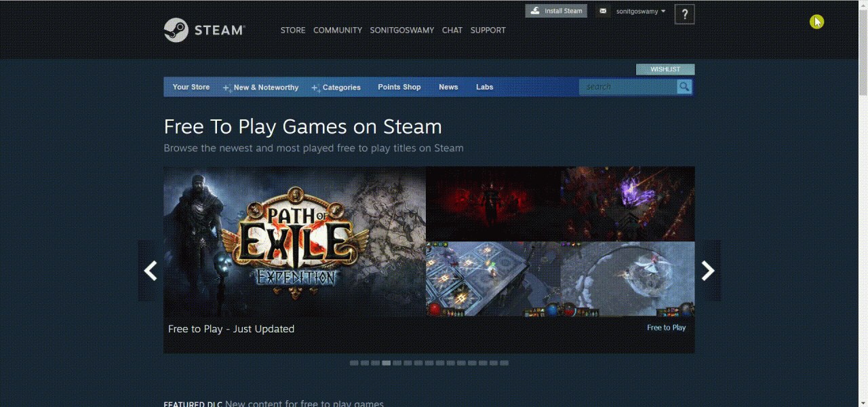Open the COMMUNITY top navigation item

(x=338, y=30)
